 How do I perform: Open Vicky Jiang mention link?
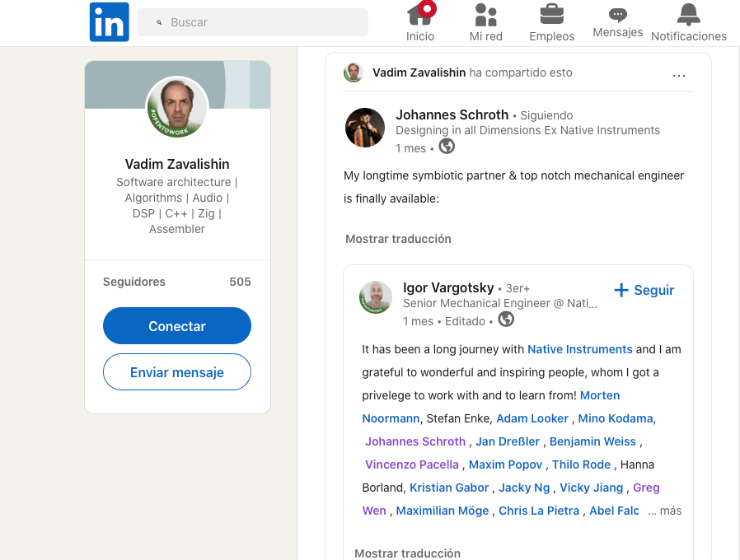(x=591, y=488)
